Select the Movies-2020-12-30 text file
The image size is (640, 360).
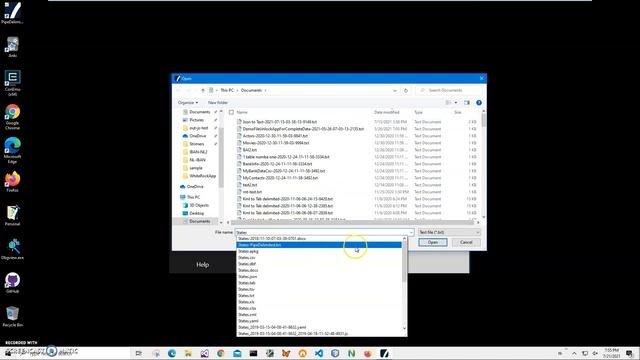(276, 143)
